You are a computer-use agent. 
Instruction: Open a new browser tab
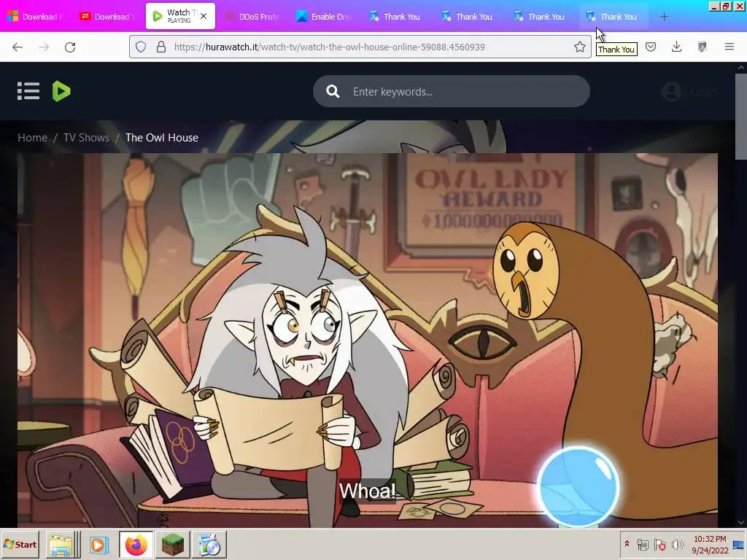point(664,17)
